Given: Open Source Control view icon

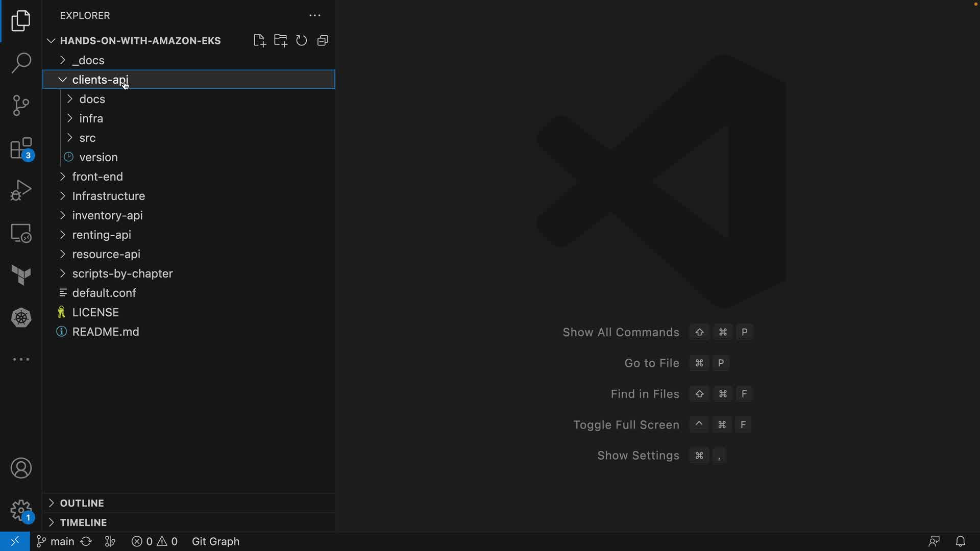Looking at the screenshot, I should pyautogui.click(x=21, y=106).
